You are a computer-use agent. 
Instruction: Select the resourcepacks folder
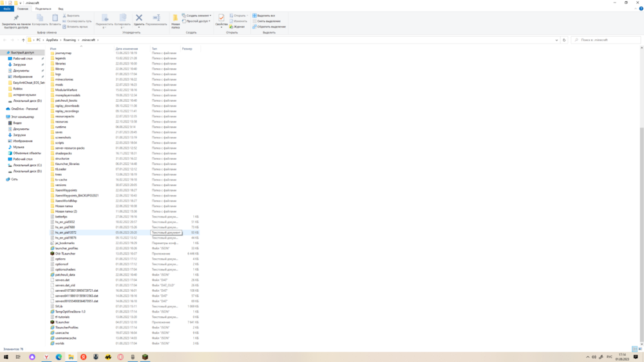tap(65, 117)
